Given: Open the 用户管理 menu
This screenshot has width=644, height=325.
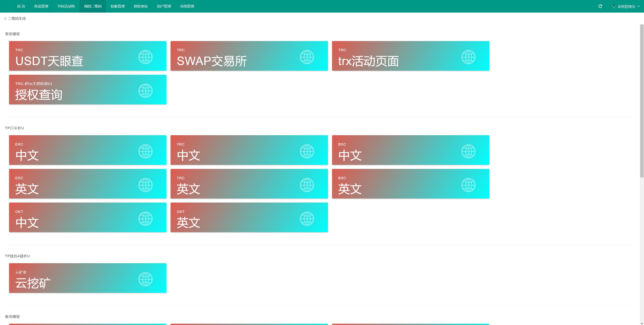Looking at the screenshot, I should (x=164, y=6).
